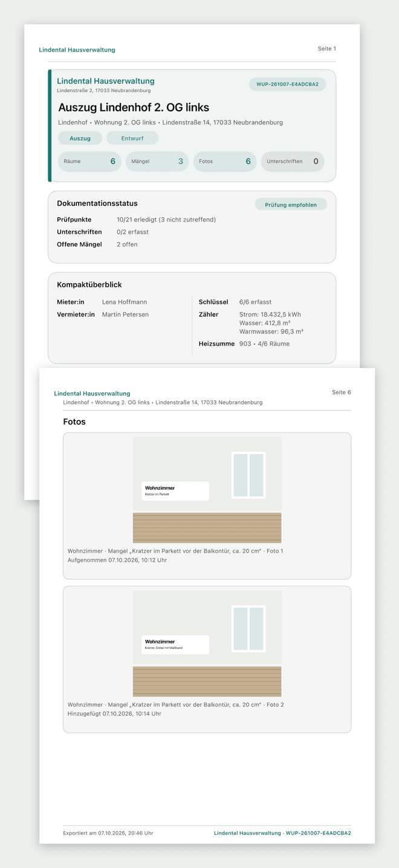Viewport: 399px width, 868px height.
Task: Click the Räume 6 counter pill
Action: pos(89,162)
